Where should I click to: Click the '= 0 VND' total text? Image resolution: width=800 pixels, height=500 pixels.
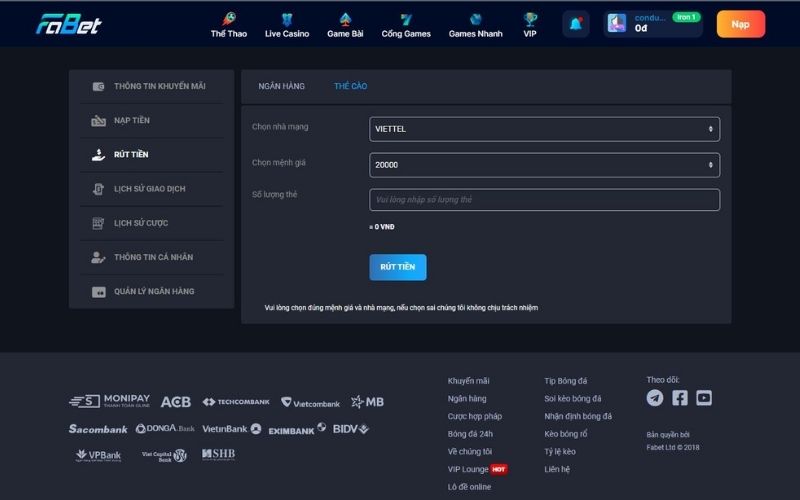(382, 227)
